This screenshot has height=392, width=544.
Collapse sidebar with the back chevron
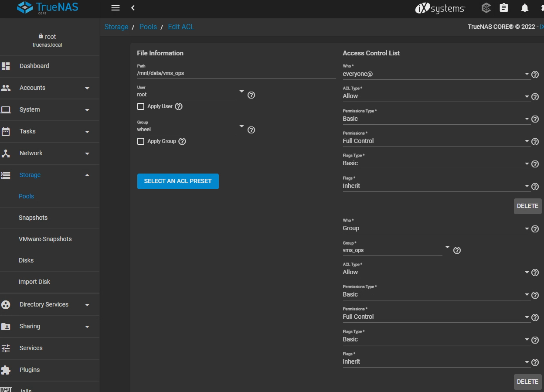133,8
